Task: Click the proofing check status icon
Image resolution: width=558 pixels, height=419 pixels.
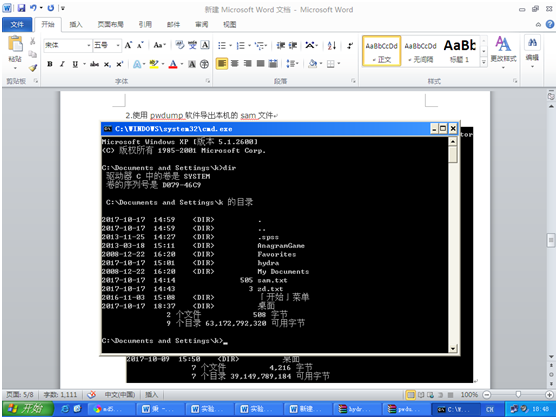Action: point(92,394)
